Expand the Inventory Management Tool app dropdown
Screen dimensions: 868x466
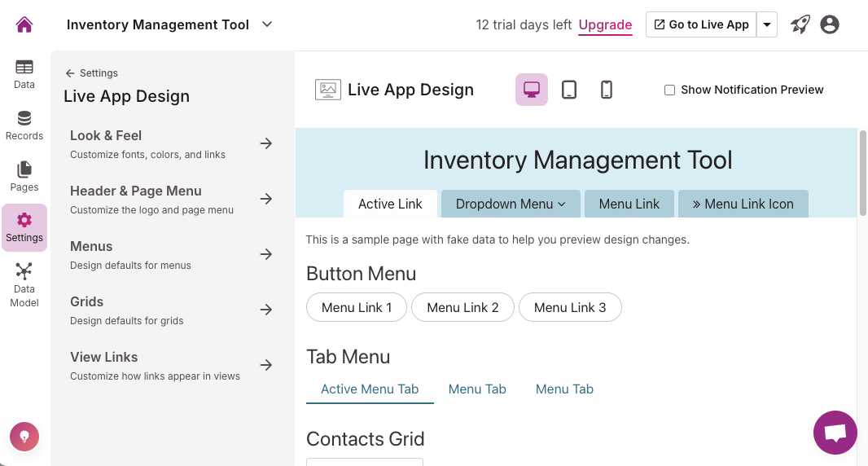(x=267, y=24)
